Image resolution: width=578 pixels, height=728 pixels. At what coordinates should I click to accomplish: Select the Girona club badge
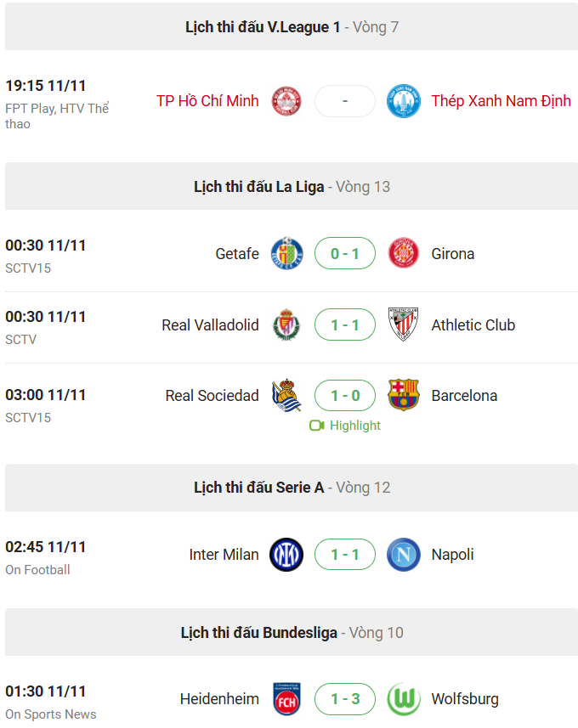pyautogui.click(x=403, y=253)
